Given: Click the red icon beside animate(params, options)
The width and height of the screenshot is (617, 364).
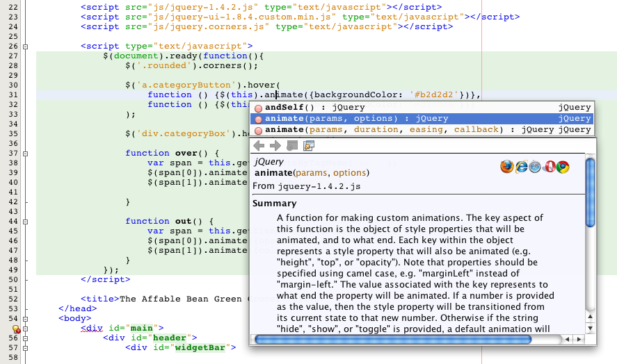Looking at the screenshot, I should 258,119.
